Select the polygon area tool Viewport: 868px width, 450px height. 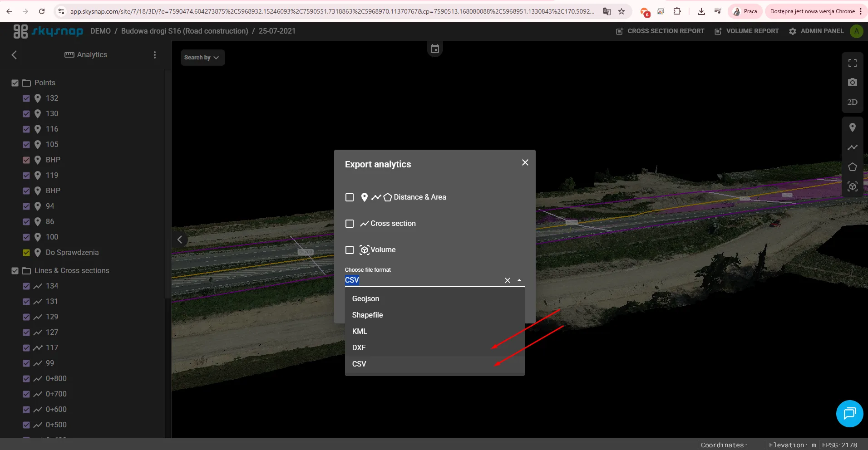tap(852, 167)
